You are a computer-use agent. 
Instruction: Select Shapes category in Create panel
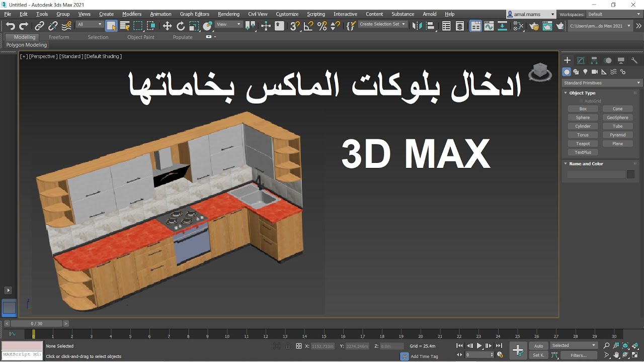pos(576,72)
